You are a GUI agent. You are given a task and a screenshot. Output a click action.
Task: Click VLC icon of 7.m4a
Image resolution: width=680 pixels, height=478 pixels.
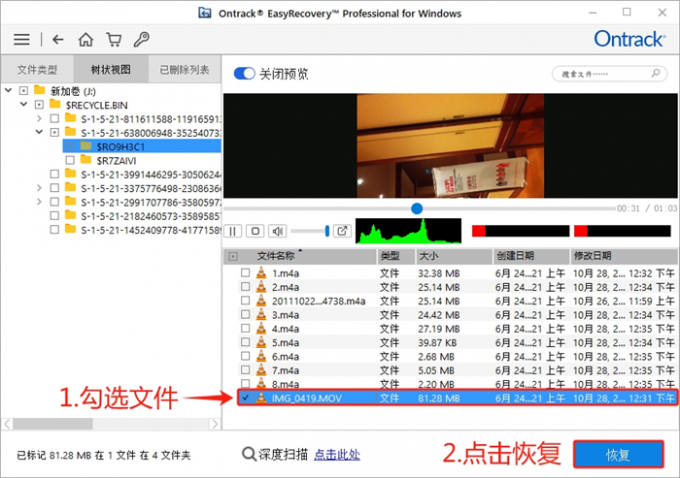point(261,370)
